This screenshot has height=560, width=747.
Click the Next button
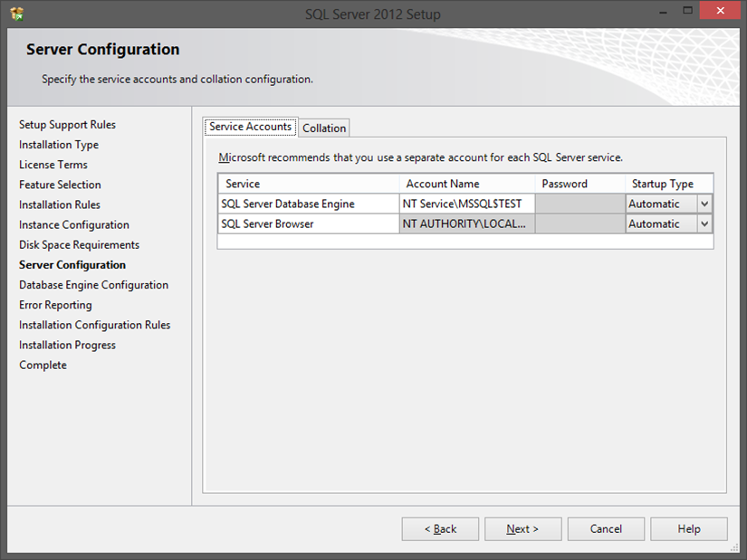[x=522, y=529]
